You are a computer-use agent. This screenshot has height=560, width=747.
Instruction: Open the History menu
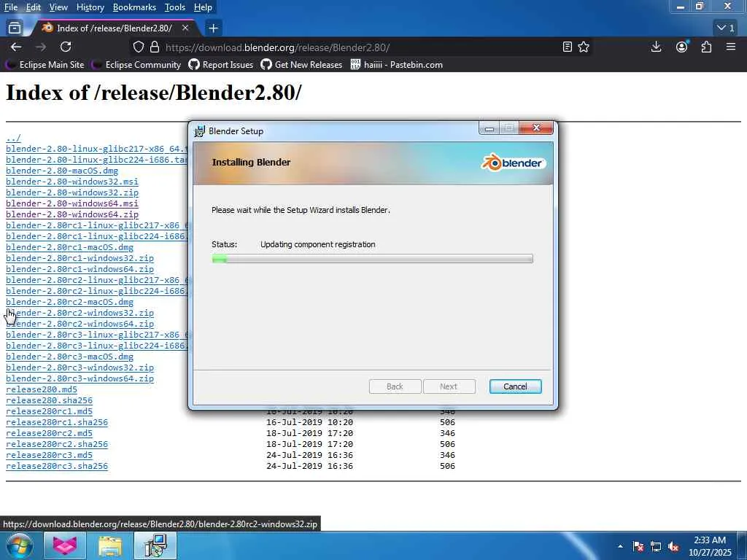[90, 7]
